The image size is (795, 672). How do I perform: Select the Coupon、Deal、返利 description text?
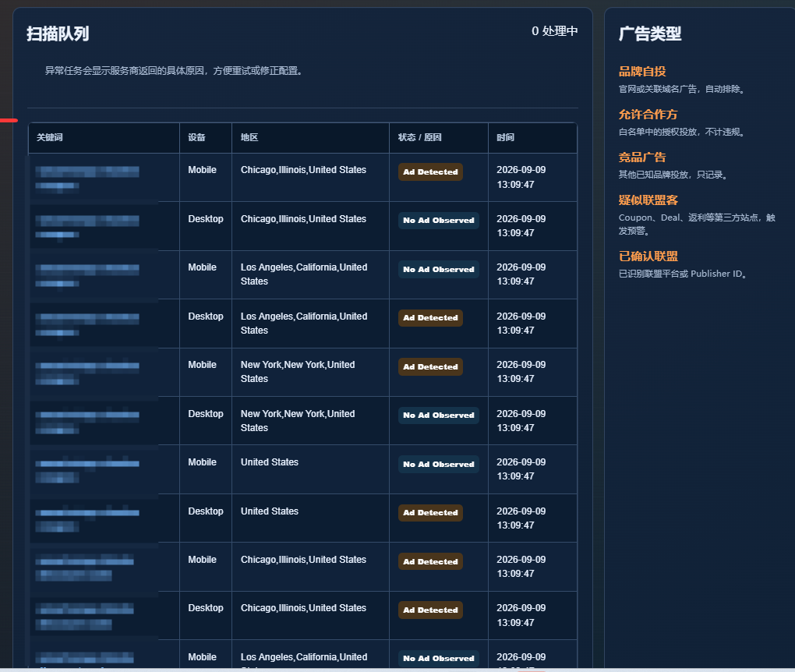[697, 225]
